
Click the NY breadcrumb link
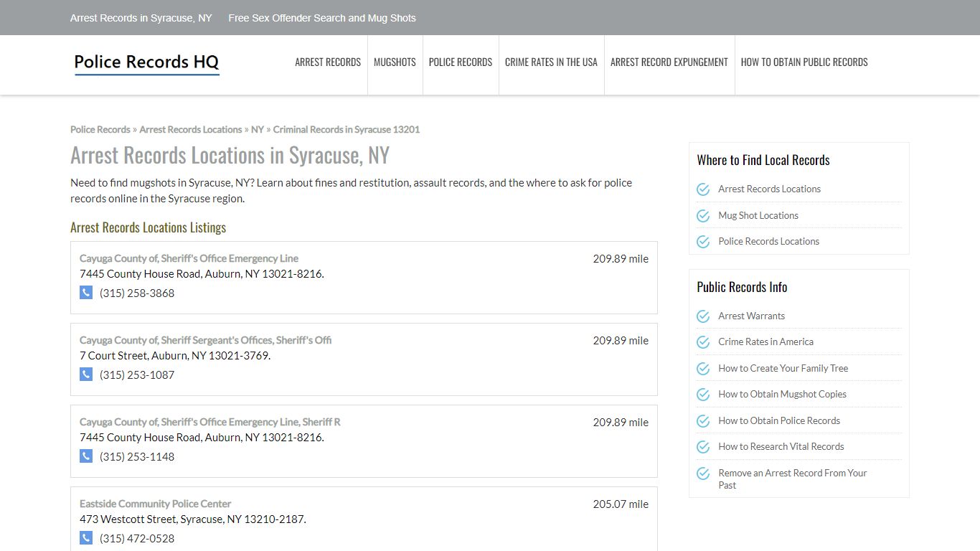258,129
